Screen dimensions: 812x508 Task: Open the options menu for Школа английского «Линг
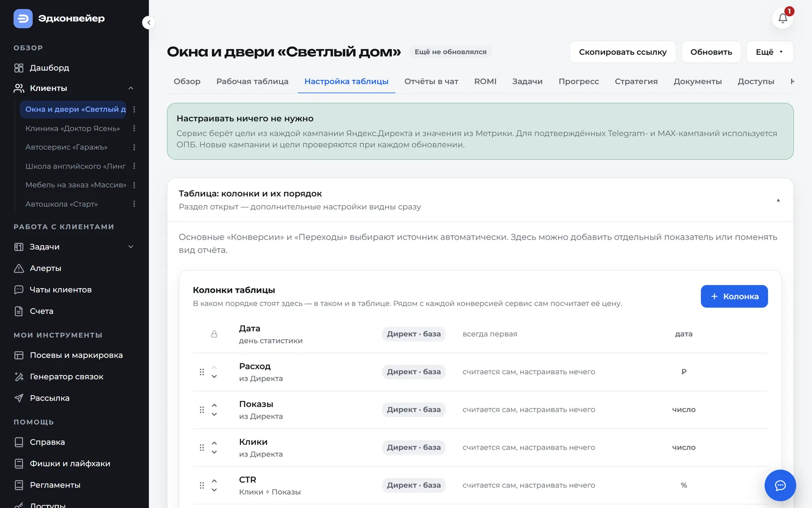[134, 166]
